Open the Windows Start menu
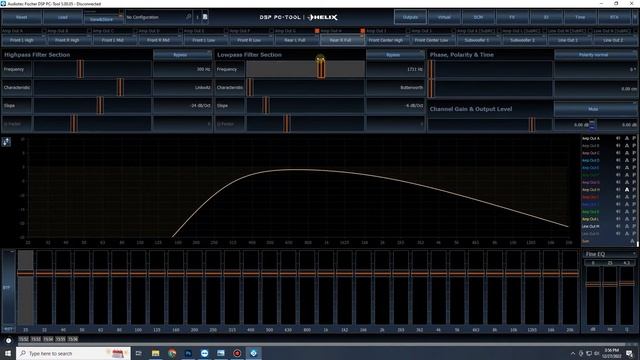 click(8, 353)
